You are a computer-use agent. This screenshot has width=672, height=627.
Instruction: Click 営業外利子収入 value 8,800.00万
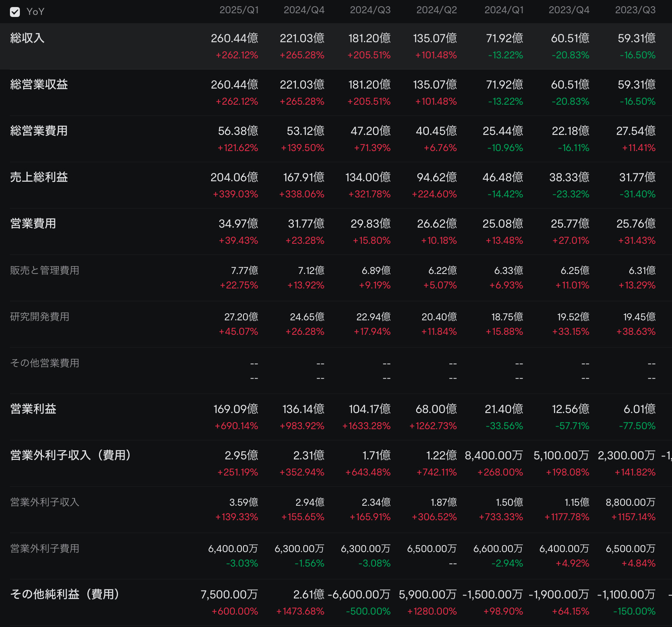pyautogui.click(x=631, y=502)
